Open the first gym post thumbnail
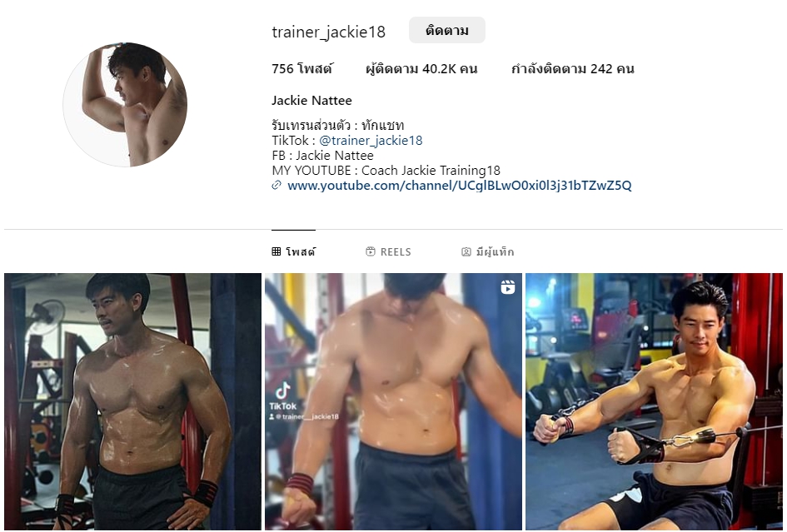 (133, 401)
